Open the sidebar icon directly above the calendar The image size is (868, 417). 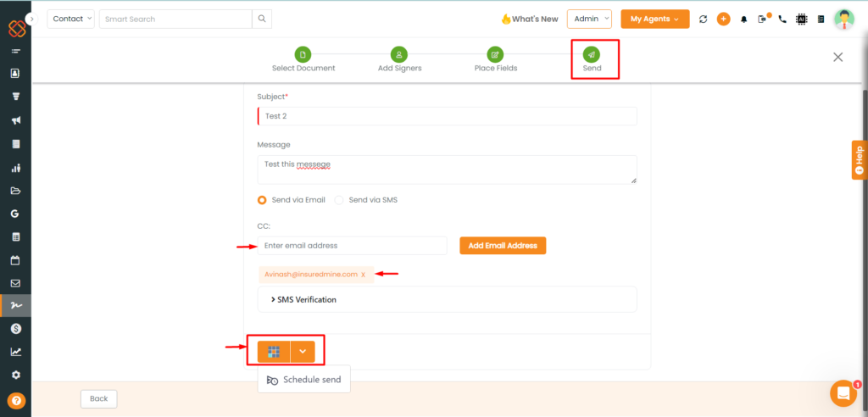click(x=15, y=237)
